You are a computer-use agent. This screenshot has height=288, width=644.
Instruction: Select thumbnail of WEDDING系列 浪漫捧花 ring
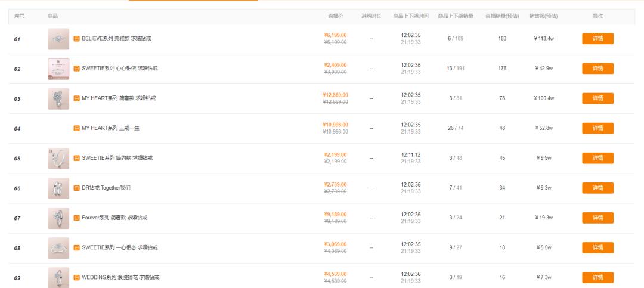58,277
